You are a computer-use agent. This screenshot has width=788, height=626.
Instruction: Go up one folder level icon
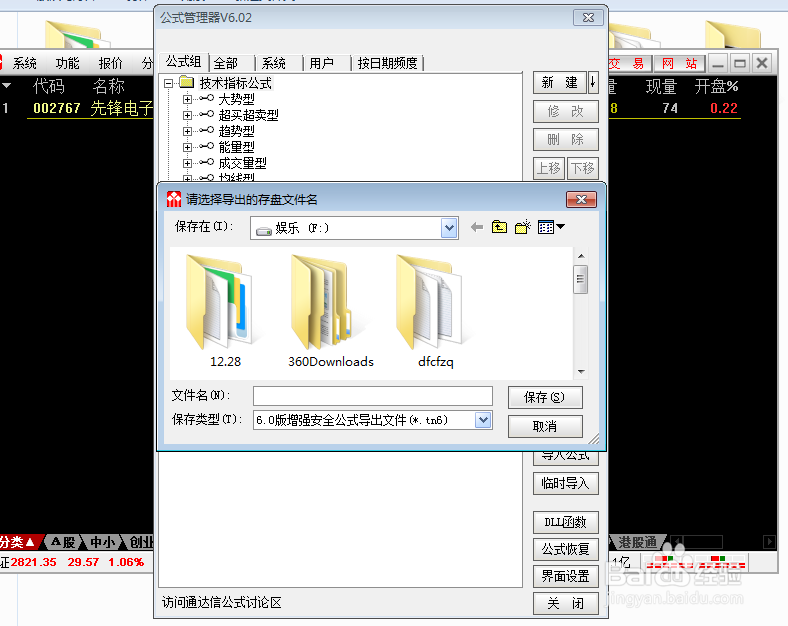(x=499, y=228)
